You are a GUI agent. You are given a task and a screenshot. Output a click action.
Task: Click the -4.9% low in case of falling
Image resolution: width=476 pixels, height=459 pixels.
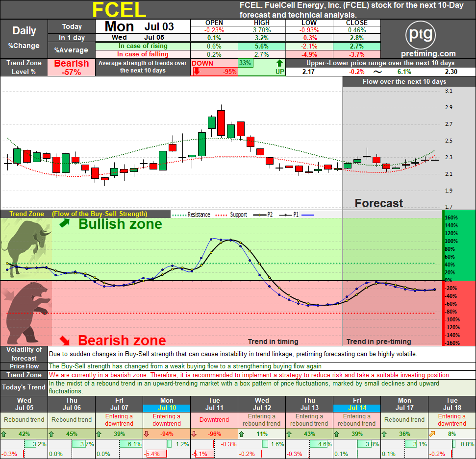[309, 54]
